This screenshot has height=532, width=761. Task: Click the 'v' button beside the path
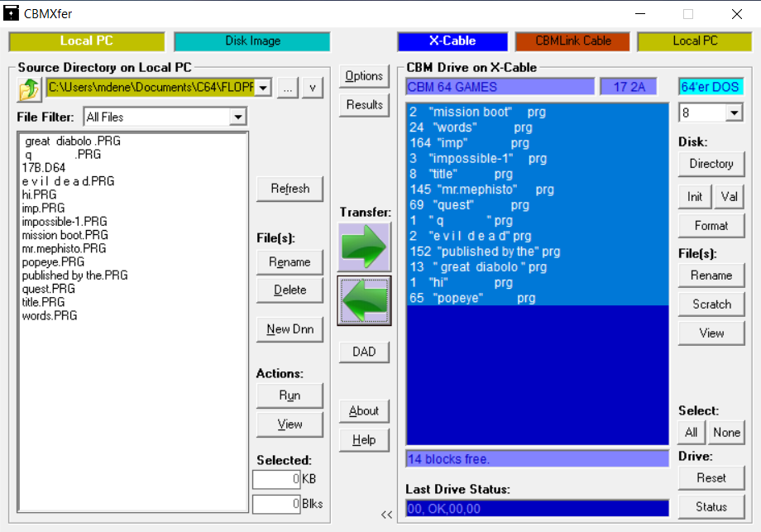tap(312, 89)
